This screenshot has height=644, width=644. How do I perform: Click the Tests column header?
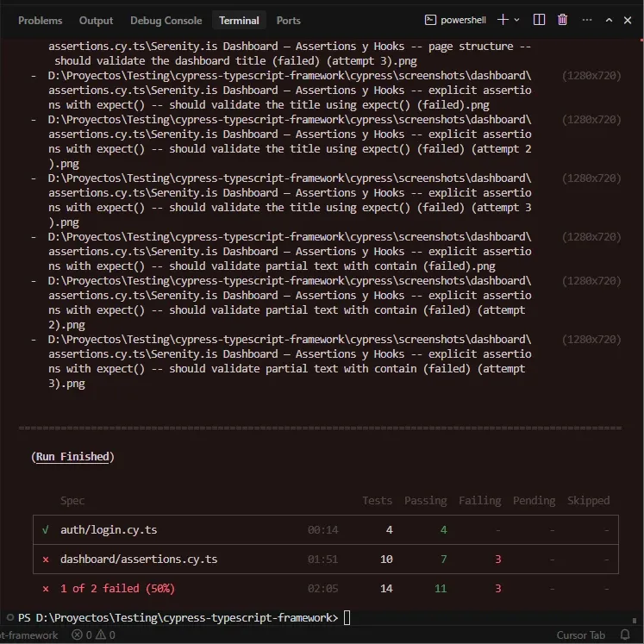377,500
